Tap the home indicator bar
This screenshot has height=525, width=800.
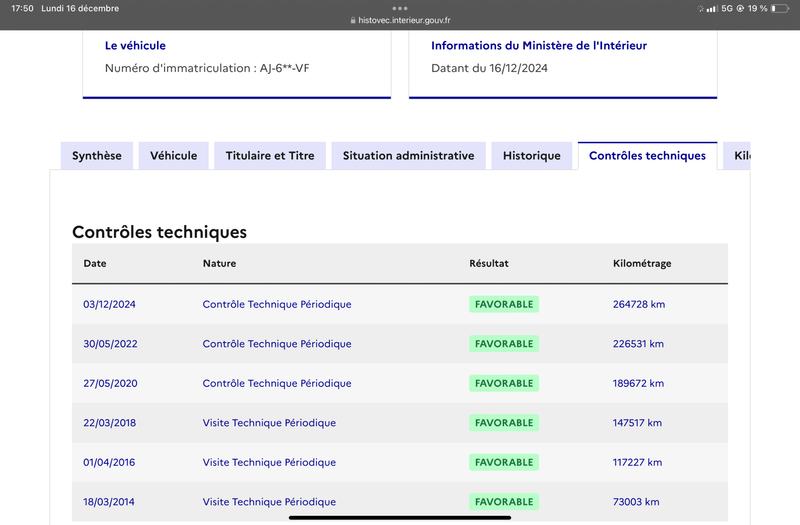pyautogui.click(x=400, y=517)
